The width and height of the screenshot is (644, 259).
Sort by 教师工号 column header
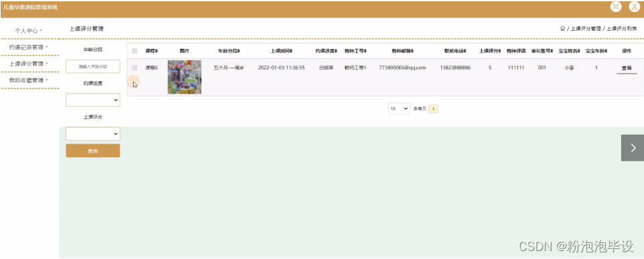click(355, 51)
